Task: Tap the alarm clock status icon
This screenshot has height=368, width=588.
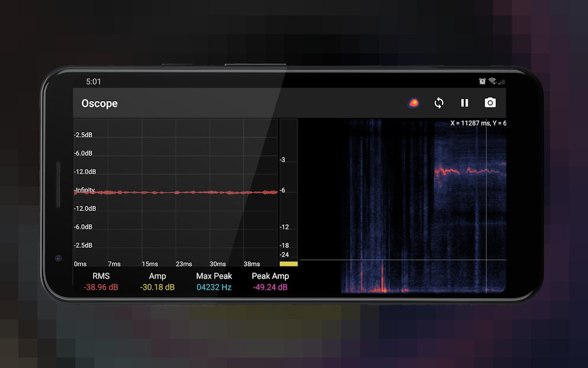Action: [x=482, y=81]
